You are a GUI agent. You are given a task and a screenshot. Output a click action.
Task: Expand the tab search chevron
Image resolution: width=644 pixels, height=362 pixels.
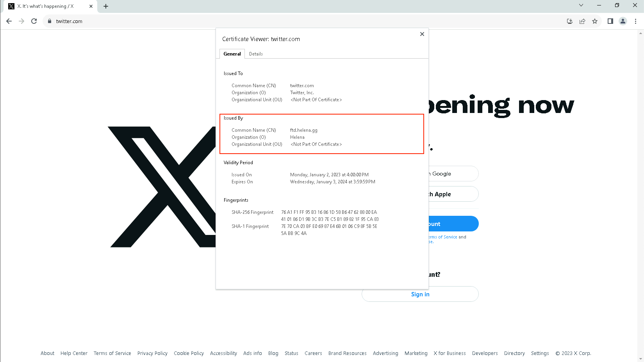coord(581,5)
